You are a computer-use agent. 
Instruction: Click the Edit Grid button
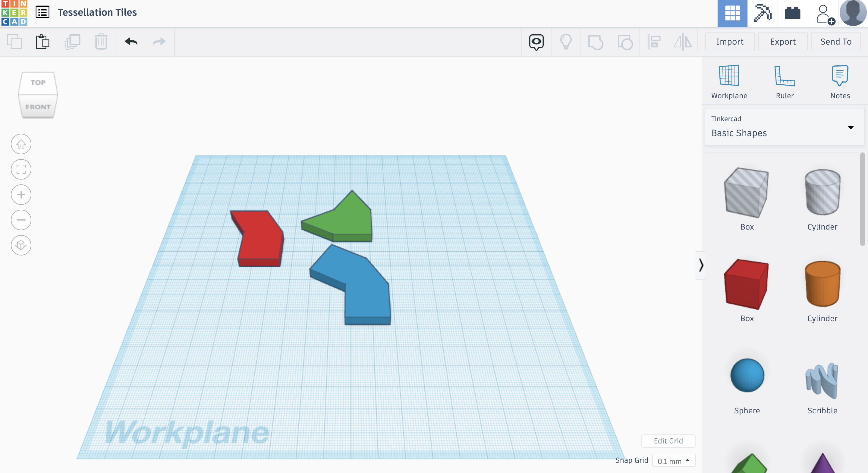[x=669, y=440]
